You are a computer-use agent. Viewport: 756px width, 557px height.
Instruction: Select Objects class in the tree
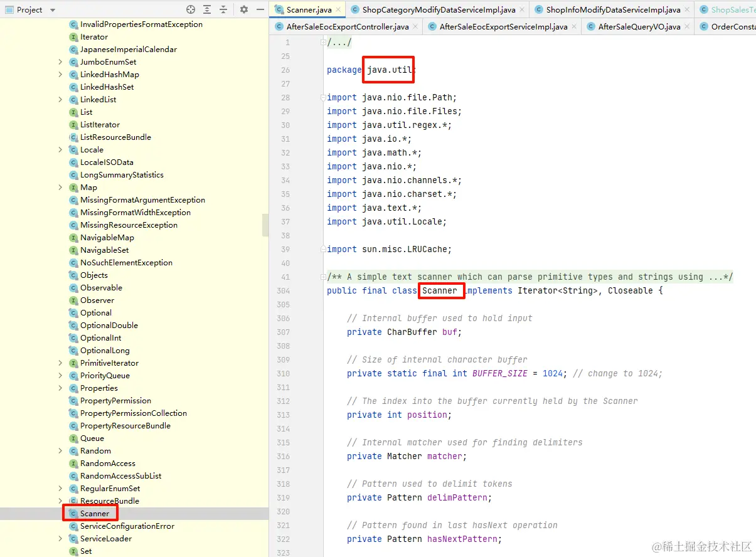coord(93,275)
